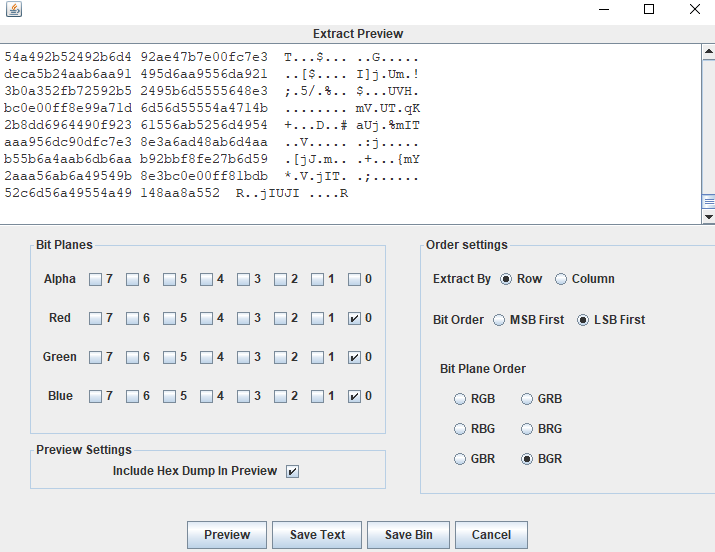
Task: Enable Alpha bit plane 2 checkbox
Action: (280, 279)
